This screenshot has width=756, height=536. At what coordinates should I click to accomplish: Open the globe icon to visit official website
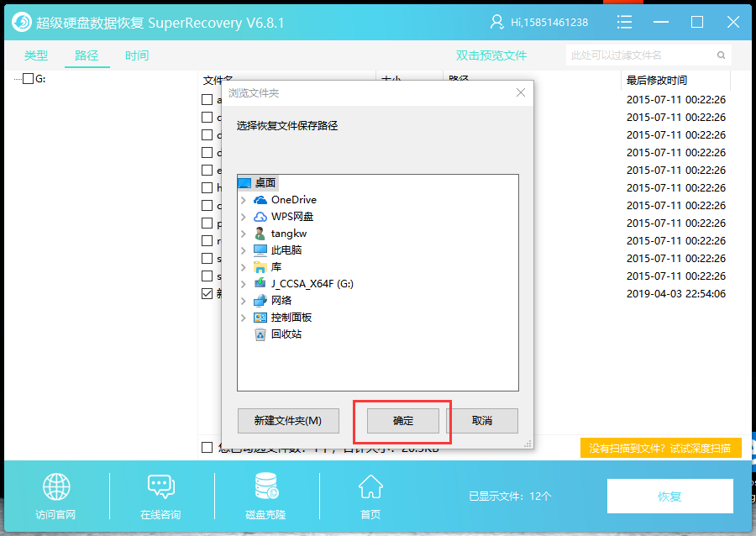click(x=56, y=486)
